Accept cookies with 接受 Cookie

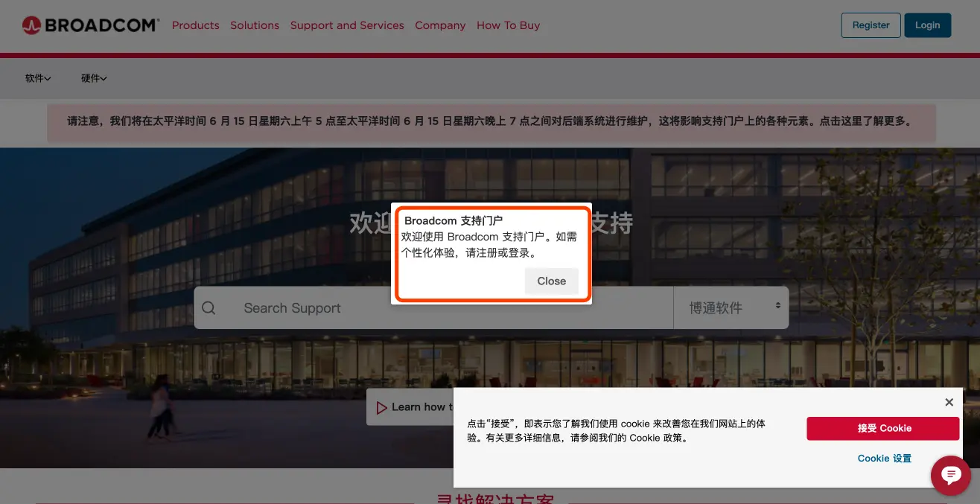pyautogui.click(x=883, y=428)
